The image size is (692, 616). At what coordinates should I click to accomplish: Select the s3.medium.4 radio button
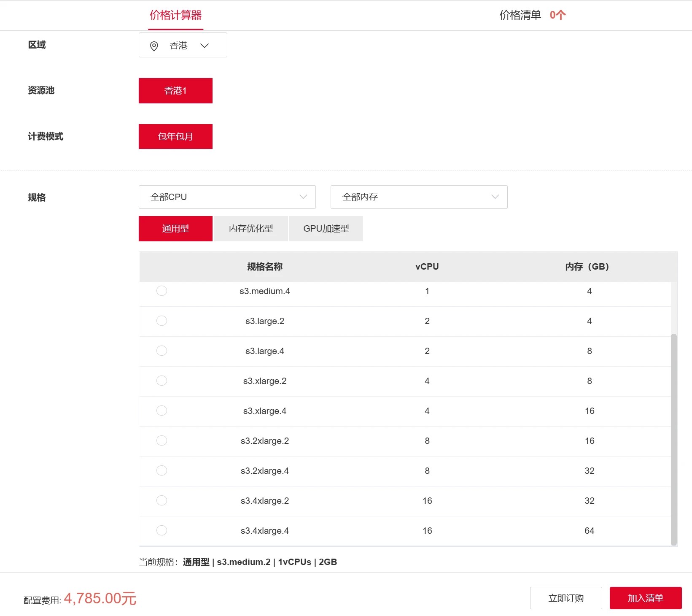[162, 291]
